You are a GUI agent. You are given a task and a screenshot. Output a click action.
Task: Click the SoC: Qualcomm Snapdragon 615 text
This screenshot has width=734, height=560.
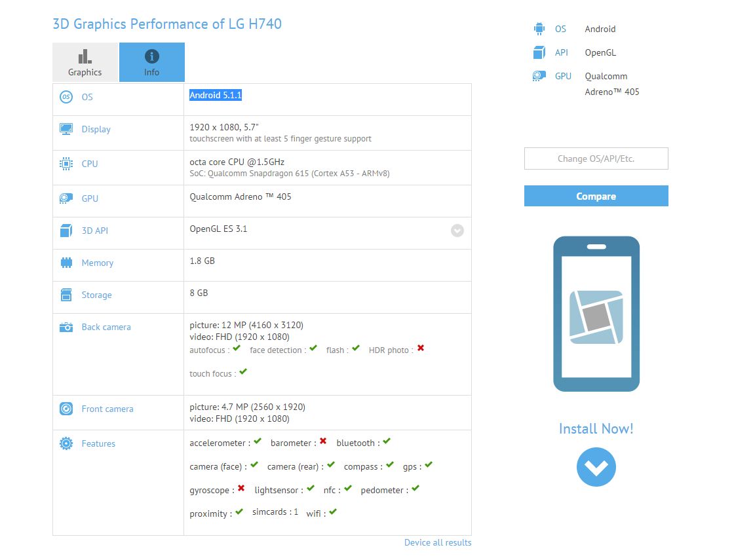pos(289,174)
